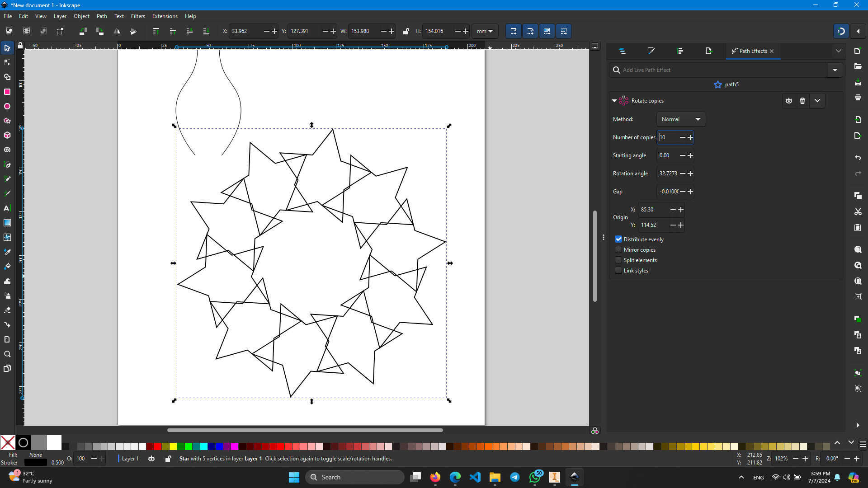Screen dimensions: 868x488
Task: Toggle the guides lock at ruler corner
Action: (x=20, y=46)
